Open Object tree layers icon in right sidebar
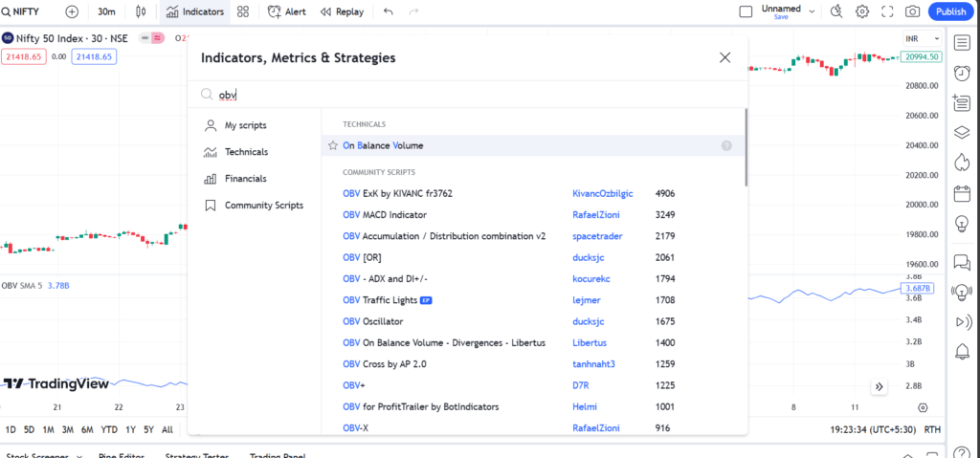 click(x=961, y=133)
